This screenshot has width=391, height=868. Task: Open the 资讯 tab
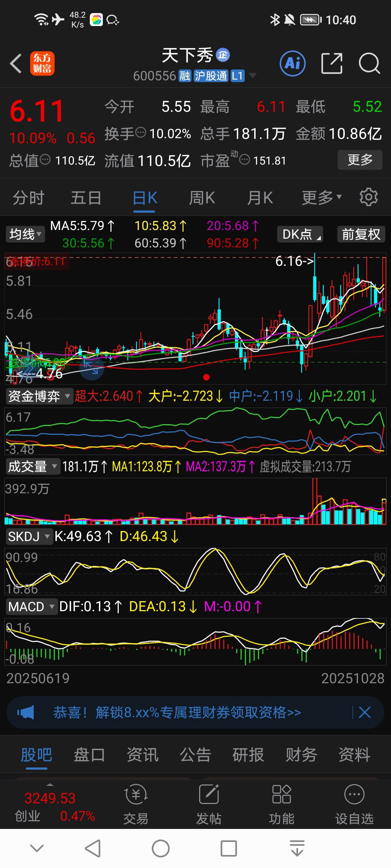tap(143, 755)
